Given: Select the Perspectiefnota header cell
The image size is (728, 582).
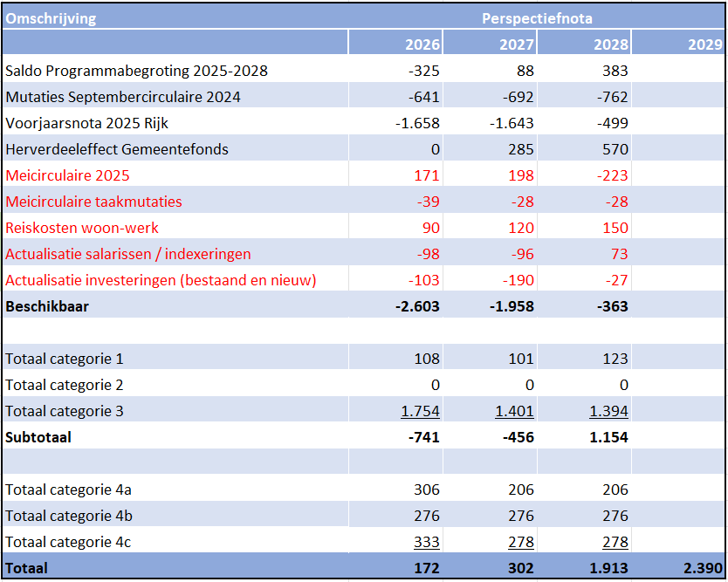Looking at the screenshot, I should click(x=536, y=17).
